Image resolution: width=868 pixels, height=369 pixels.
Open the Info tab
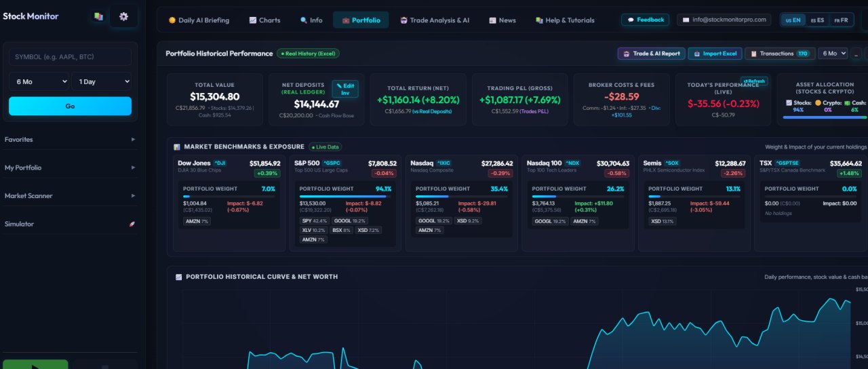pyautogui.click(x=311, y=20)
